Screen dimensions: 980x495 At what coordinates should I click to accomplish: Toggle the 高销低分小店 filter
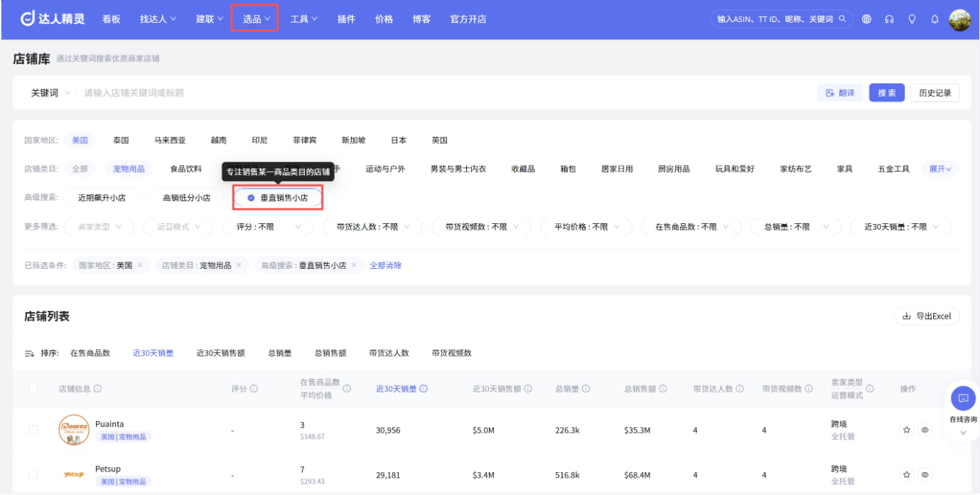187,198
